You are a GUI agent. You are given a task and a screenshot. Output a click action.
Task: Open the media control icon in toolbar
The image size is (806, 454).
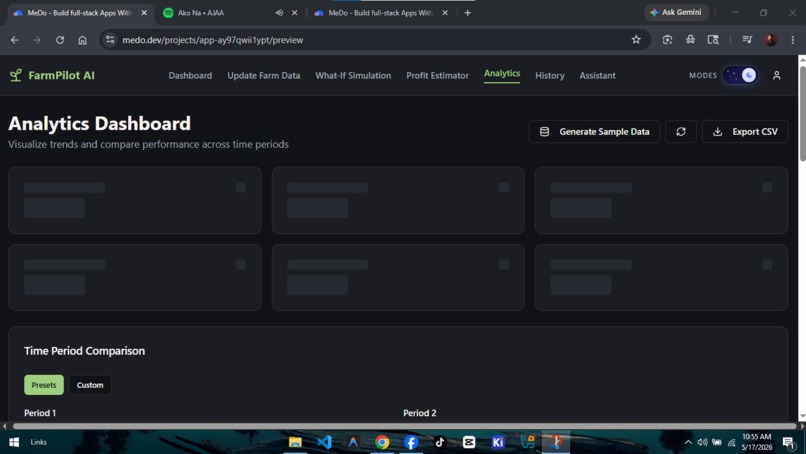click(747, 40)
